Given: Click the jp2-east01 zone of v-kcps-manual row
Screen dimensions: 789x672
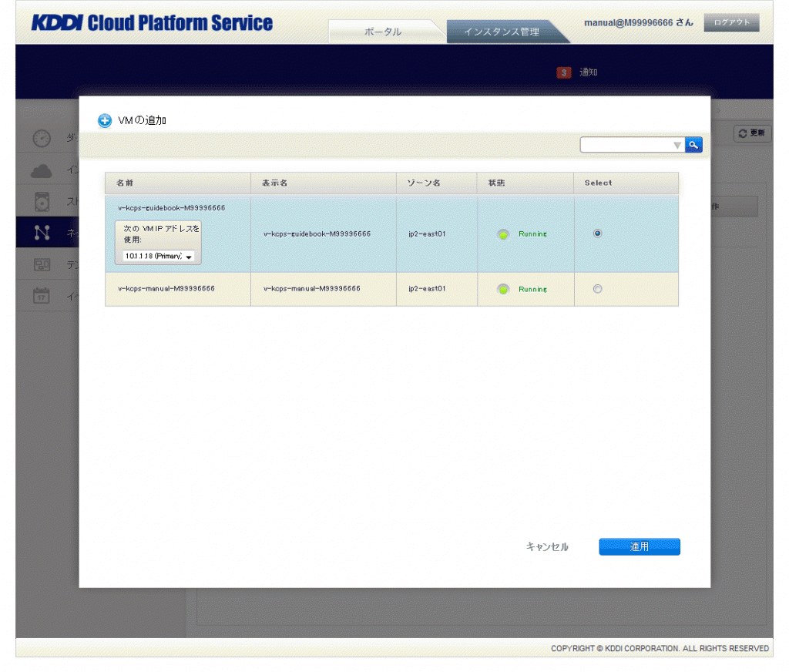Looking at the screenshot, I should click(x=427, y=289).
